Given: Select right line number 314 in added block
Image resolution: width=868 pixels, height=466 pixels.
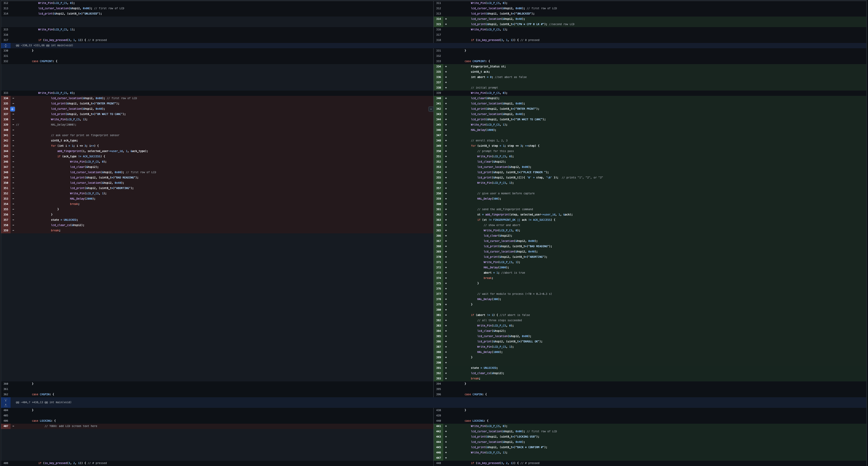Looking at the screenshot, I should click(x=438, y=19).
